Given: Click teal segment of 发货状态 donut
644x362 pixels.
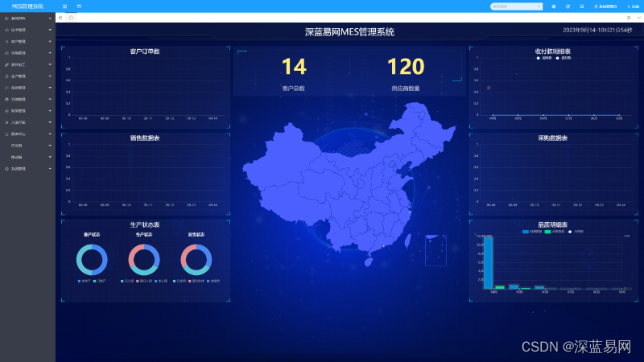Looking at the screenshot, I should [196, 271].
